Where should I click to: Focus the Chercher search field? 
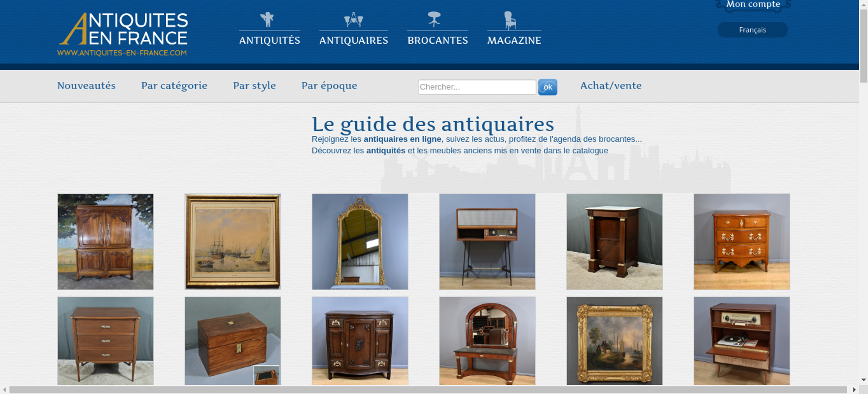(477, 87)
